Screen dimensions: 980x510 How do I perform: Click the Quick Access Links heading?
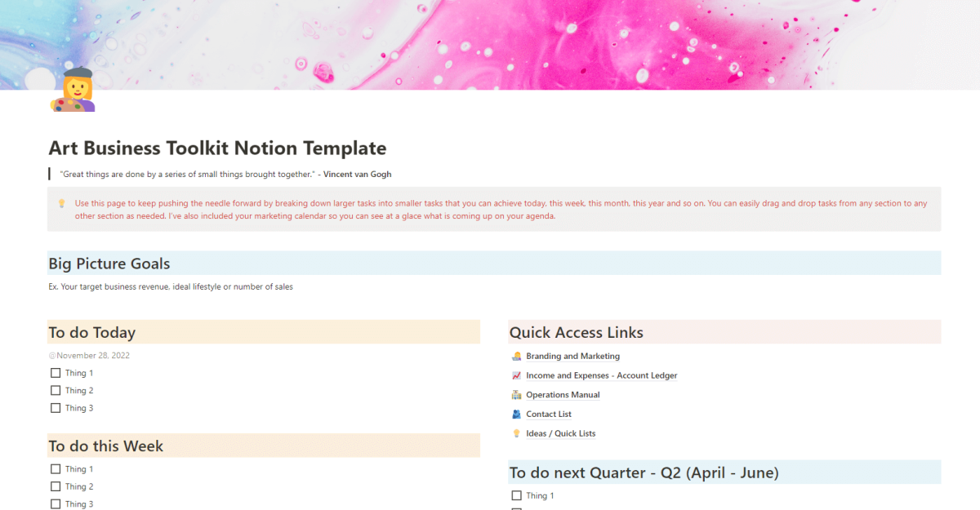pos(577,332)
